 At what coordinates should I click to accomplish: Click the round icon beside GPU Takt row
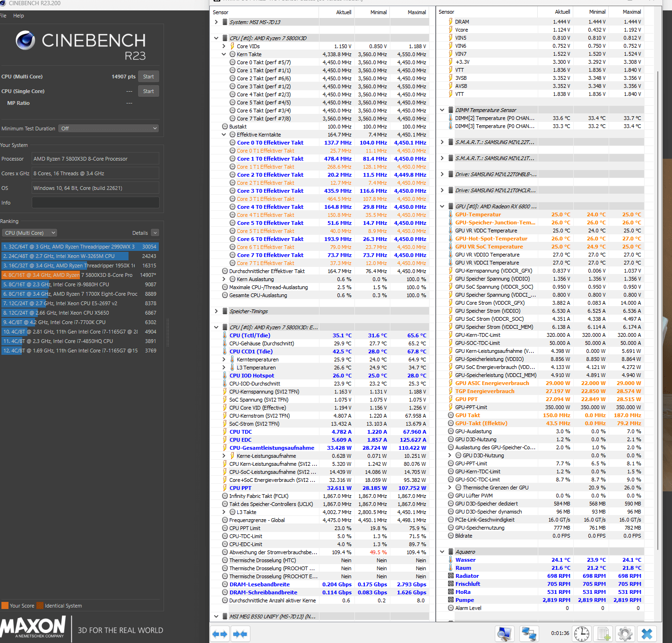451,415
